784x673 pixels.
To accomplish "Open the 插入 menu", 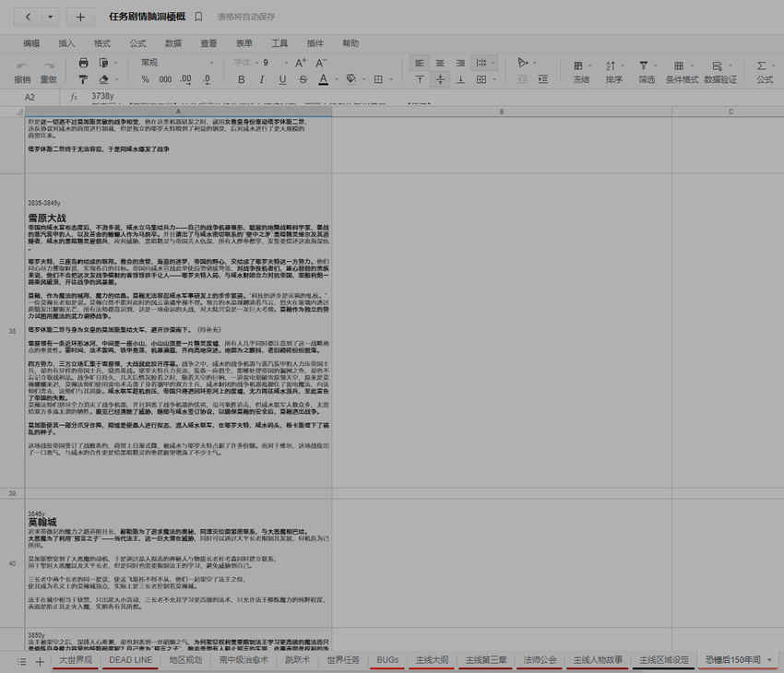I will [67, 43].
